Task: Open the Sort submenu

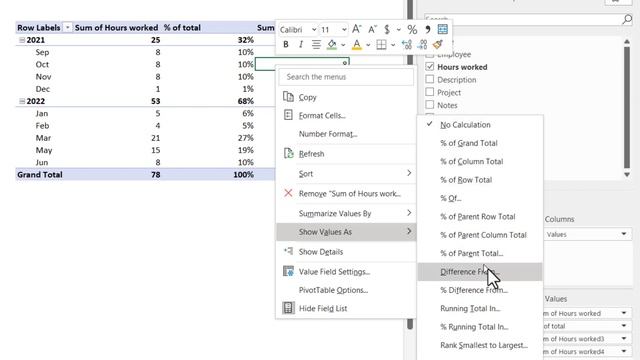Action: point(346,173)
